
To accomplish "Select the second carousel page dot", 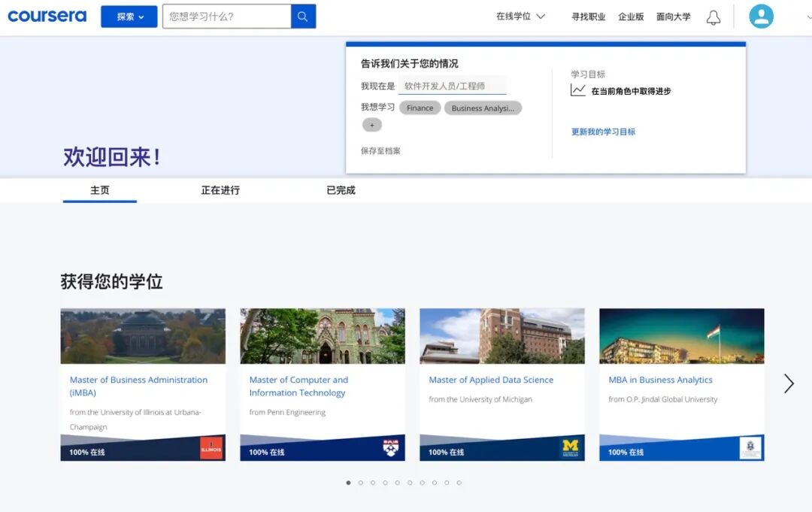I will click(360, 483).
